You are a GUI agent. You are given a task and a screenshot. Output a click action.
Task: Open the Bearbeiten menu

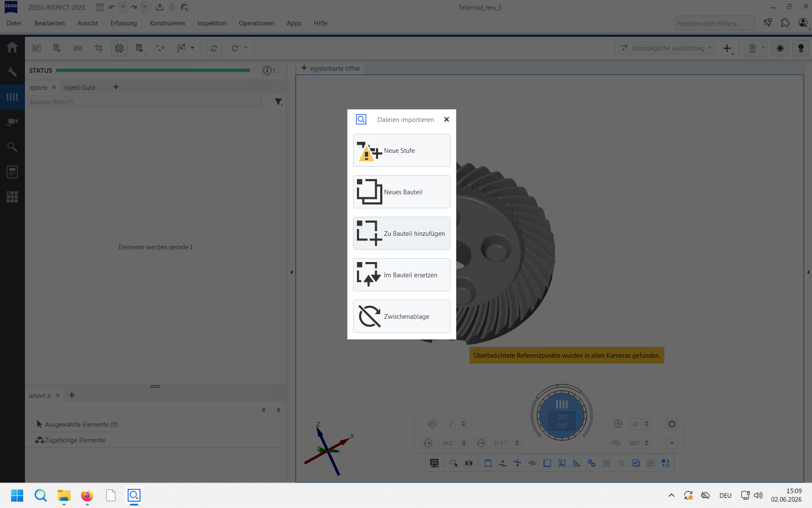coord(49,23)
